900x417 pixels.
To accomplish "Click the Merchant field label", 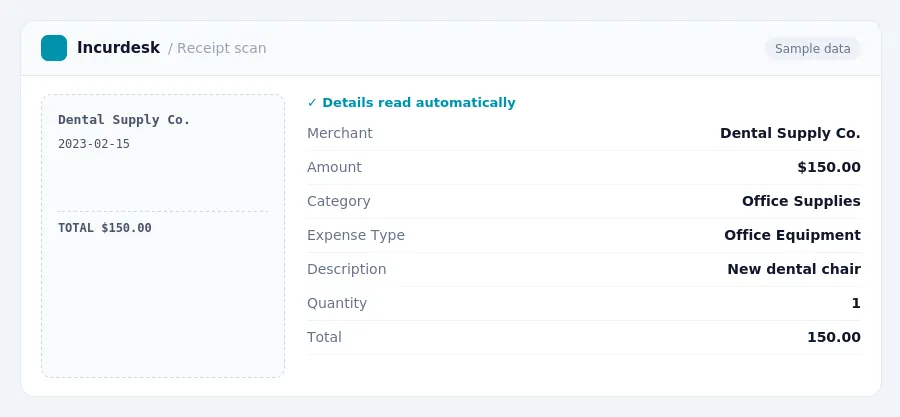I will coord(340,133).
